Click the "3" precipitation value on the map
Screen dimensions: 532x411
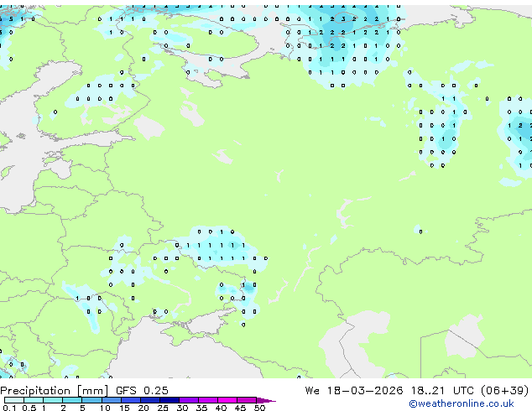point(343,19)
